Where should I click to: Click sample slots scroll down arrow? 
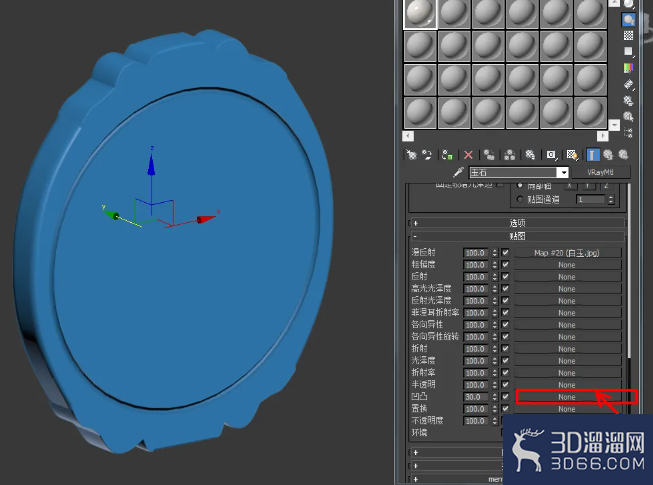point(614,124)
